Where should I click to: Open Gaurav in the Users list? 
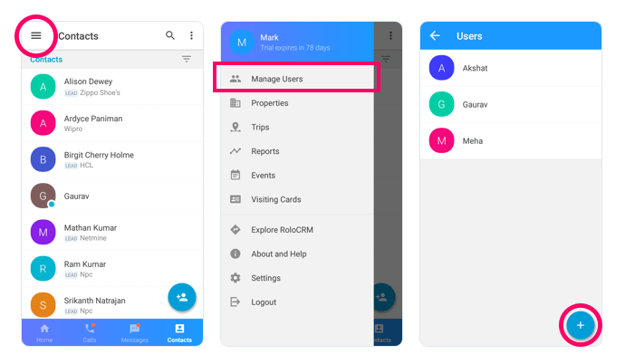(x=511, y=104)
